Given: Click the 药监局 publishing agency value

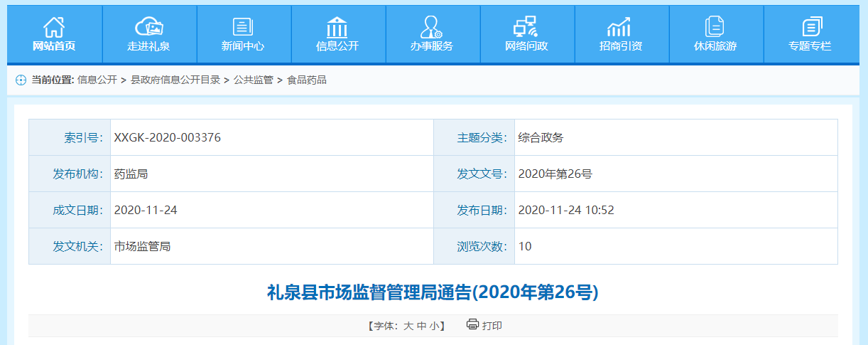Looking at the screenshot, I should pyautogui.click(x=131, y=174).
